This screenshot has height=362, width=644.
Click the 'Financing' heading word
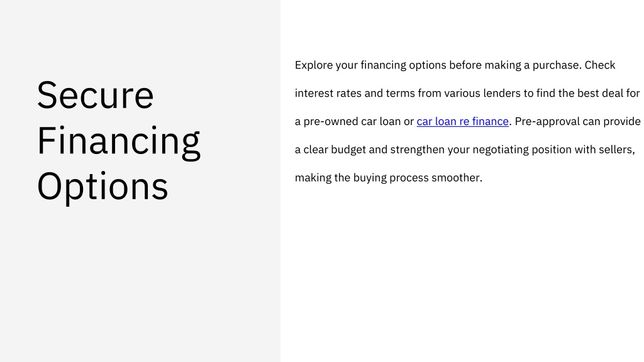pos(119,141)
